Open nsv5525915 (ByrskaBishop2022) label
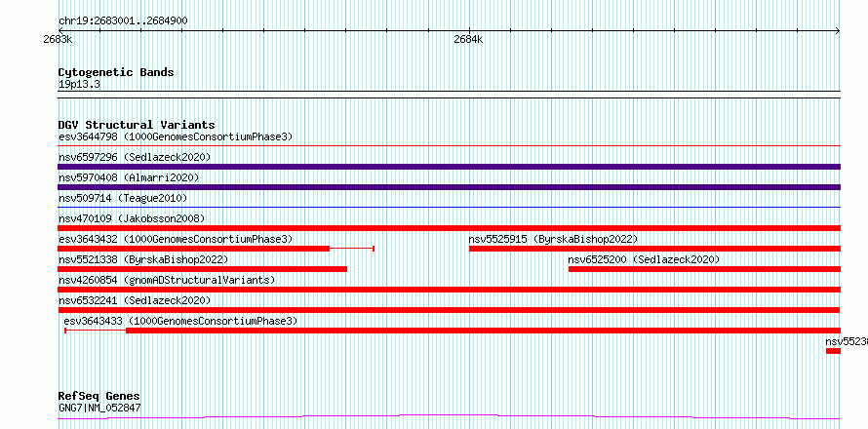 pyautogui.click(x=553, y=239)
